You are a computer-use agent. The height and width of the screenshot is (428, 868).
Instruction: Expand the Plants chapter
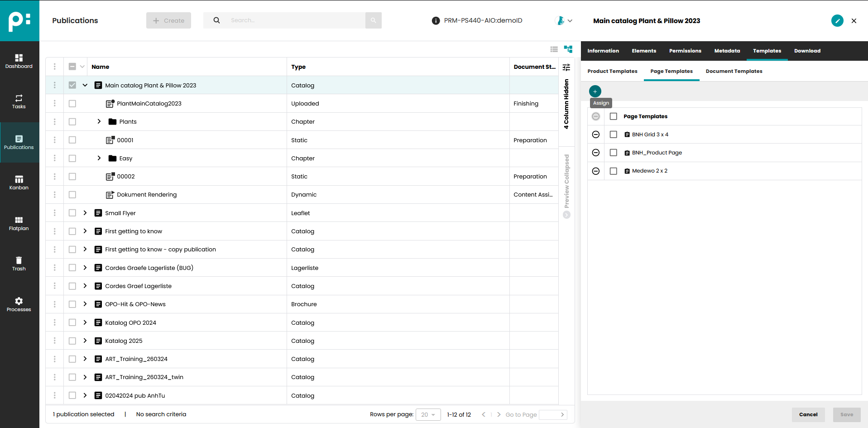coord(99,121)
